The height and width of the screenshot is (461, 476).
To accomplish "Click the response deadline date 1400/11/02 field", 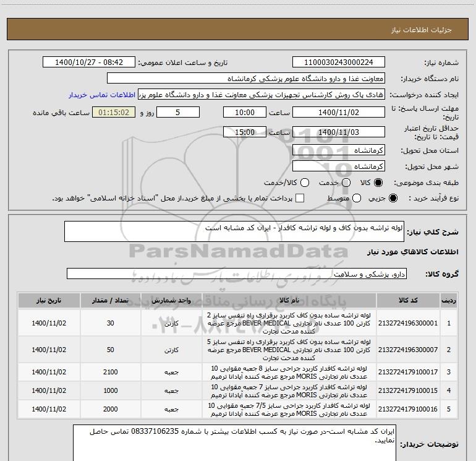I will point(339,113).
